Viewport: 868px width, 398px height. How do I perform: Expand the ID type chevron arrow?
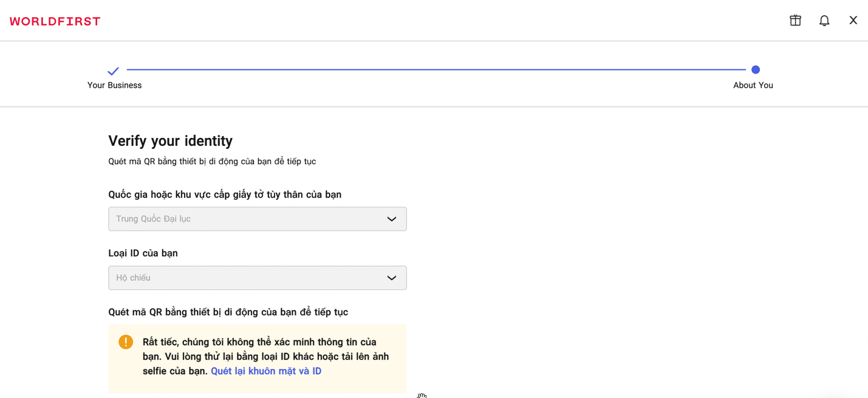[x=392, y=278]
